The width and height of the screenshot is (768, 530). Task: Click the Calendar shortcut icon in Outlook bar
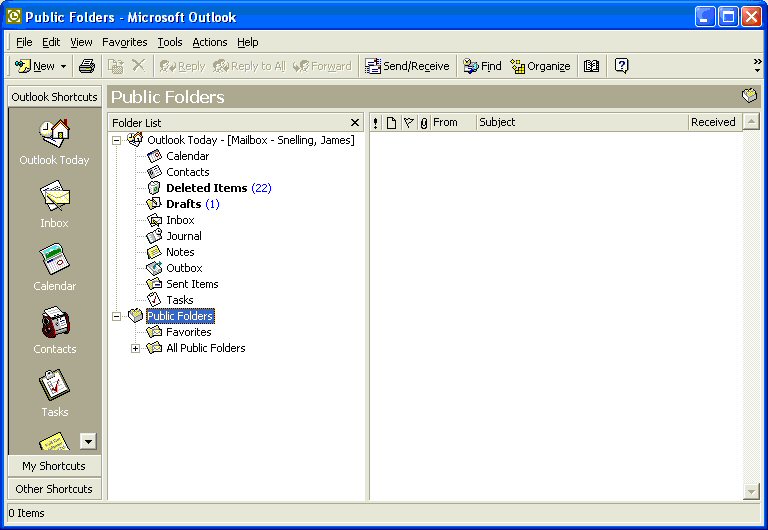[x=54, y=259]
